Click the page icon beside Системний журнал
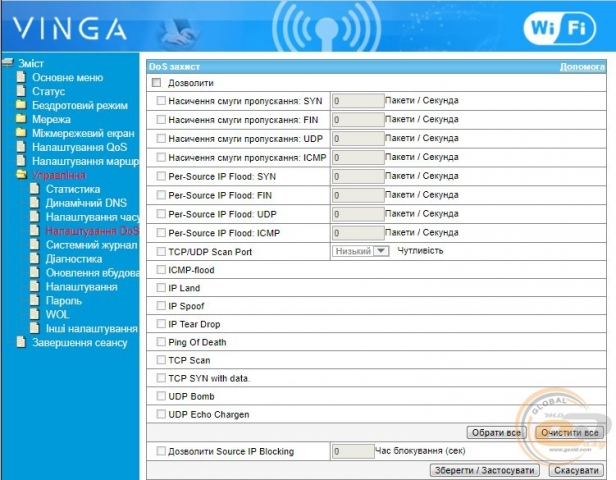 pyautogui.click(x=35, y=244)
